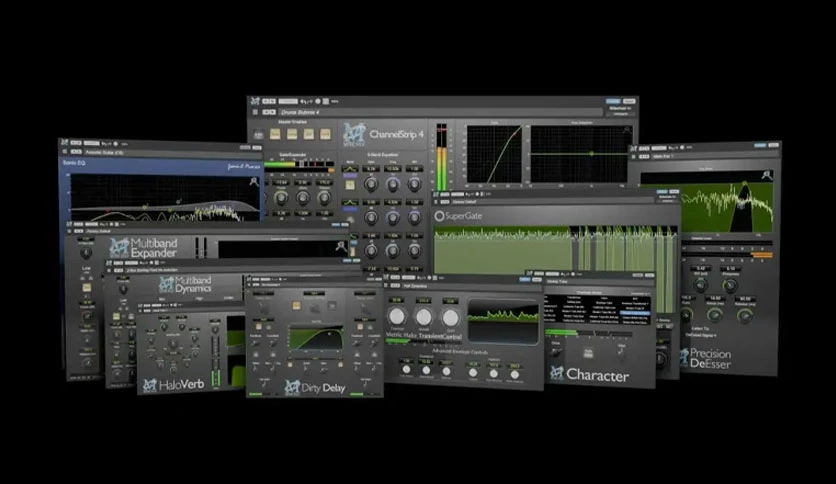This screenshot has width=836, height=484.
Task: Click the Metric Halo logo in Precision DeEsser
Action: [684, 357]
